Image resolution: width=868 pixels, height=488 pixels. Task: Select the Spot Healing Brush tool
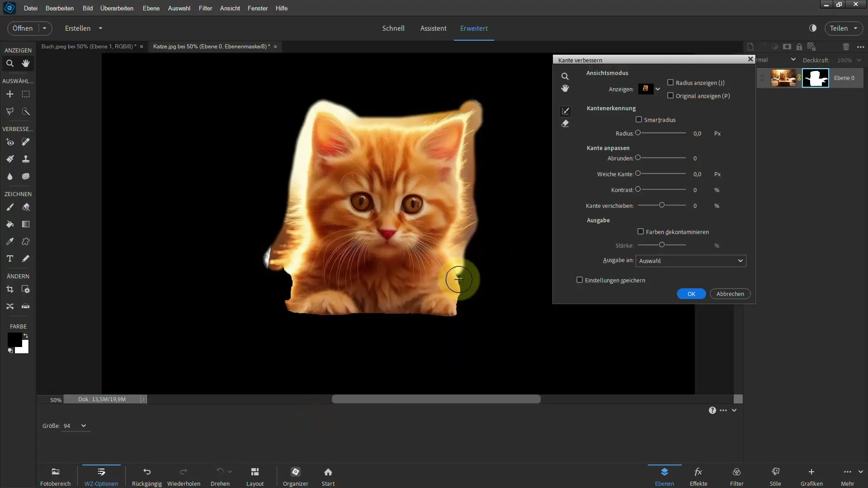point(26,142)
